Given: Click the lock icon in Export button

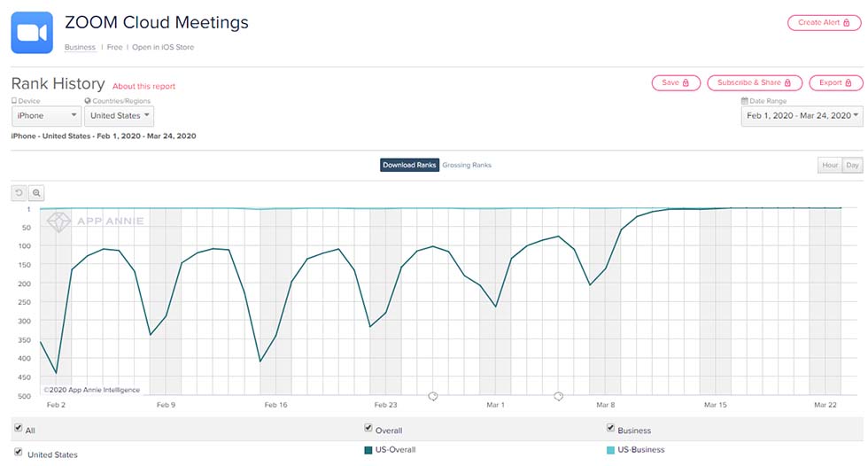Looking at the screenshot, I should click(x=849, y=83).
